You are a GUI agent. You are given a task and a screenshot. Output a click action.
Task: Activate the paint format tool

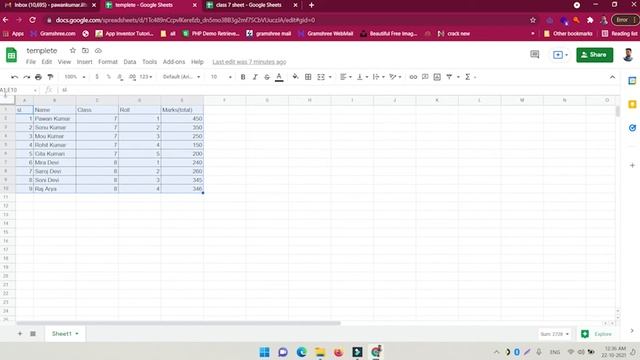pyautogui.click(x=50, y=77)
